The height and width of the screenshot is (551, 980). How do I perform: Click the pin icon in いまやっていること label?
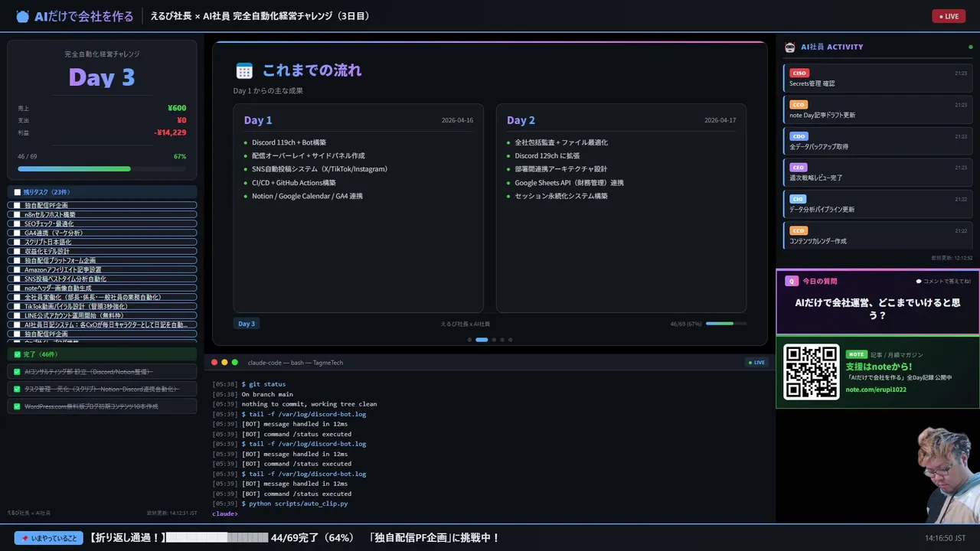pyautogui.click(x=25, y=538)
